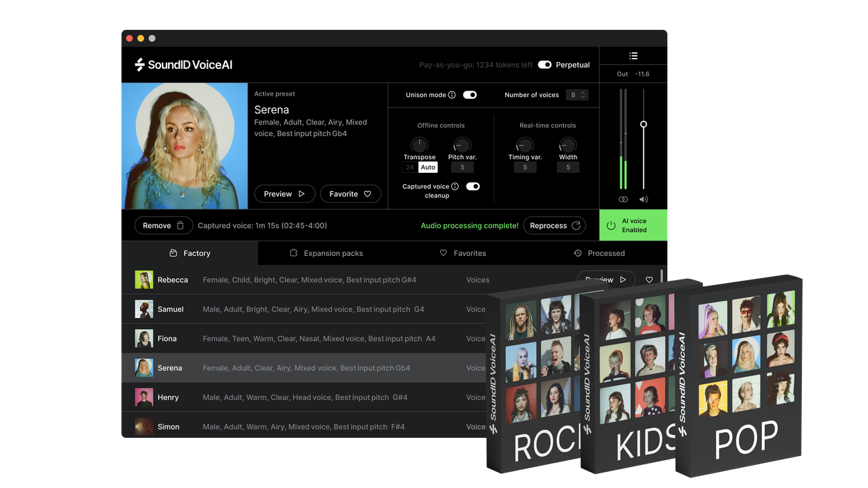868x488 pixels.
Task: Click the SoundID VoiceAI logo
Action: pos(182,64)
